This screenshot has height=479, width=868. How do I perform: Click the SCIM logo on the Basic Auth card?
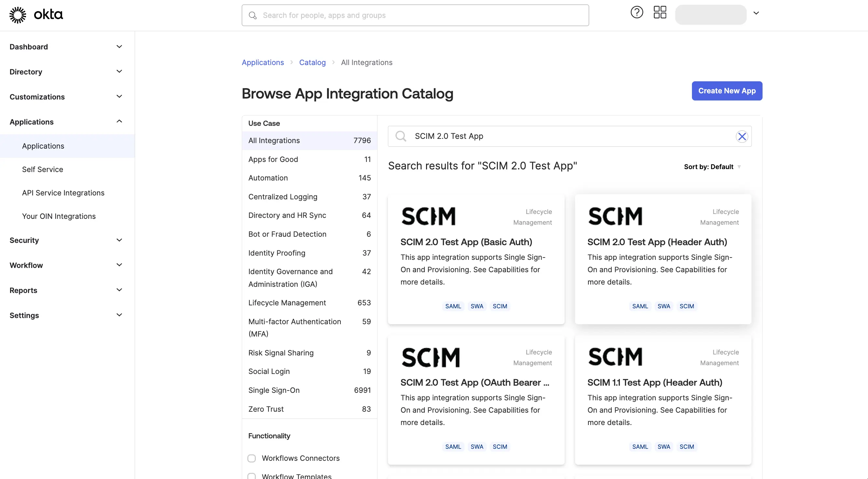(x=429, y=216)
